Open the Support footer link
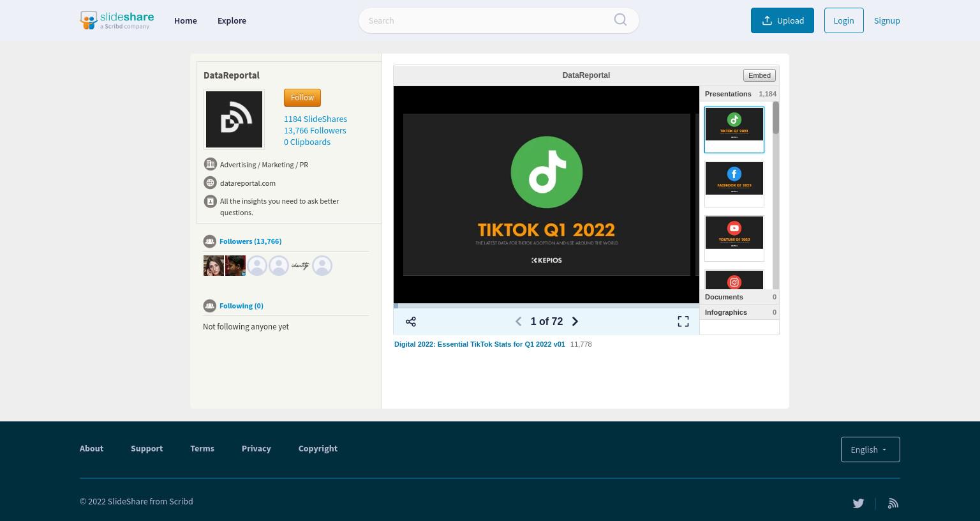The width and height of the screenshot is (980, 521). pyautogui.click(x=147, y=448)
